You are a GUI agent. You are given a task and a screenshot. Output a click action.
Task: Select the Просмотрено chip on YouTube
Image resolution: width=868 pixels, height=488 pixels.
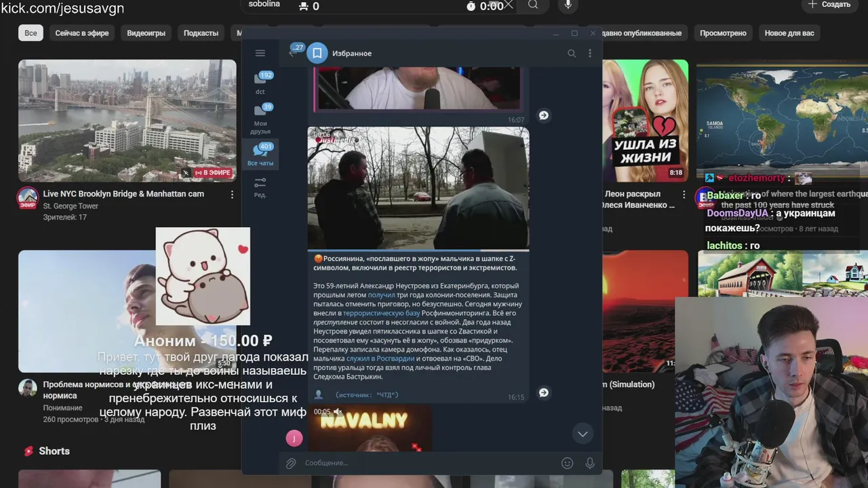coord(723,33)
